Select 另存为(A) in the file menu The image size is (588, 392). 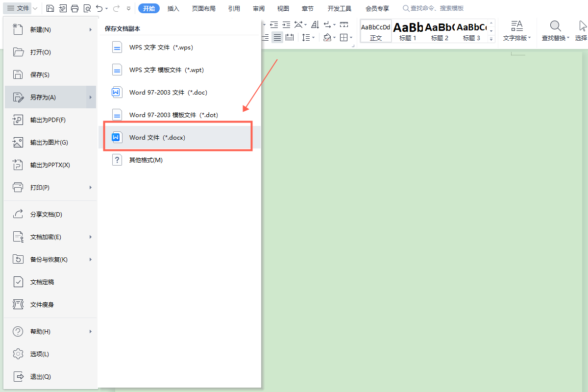(x=50, y=97)
